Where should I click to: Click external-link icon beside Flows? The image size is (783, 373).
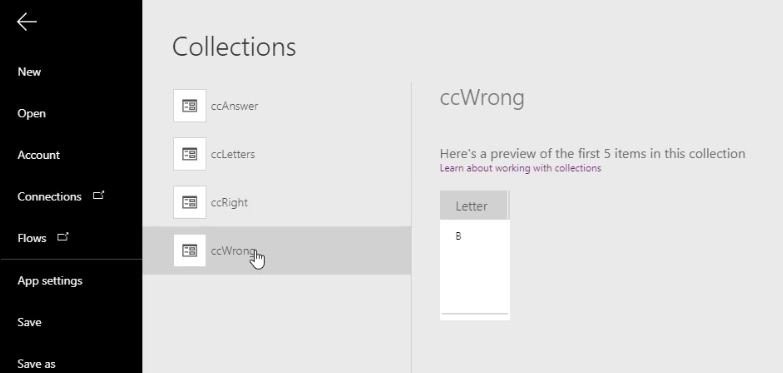coord(62,237)
